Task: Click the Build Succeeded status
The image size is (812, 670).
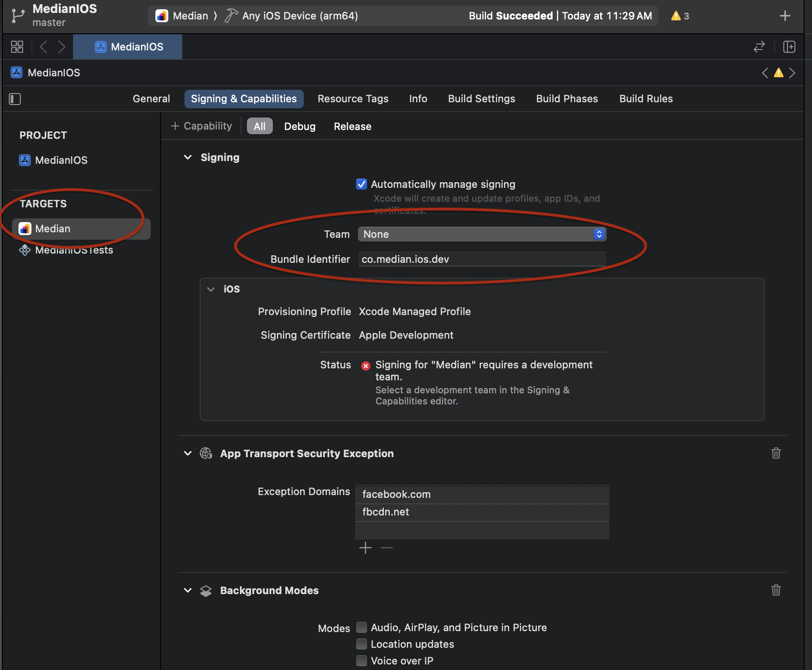Action: (560, 16)
